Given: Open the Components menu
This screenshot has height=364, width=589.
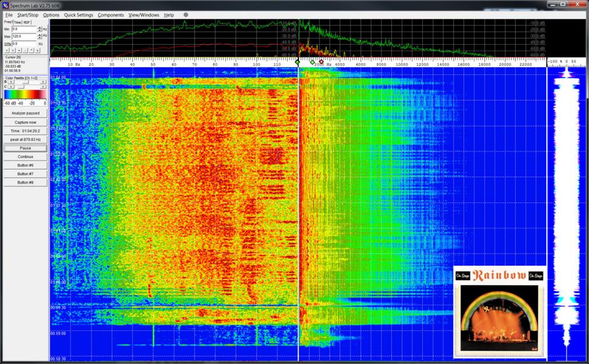Looking at the screenshot, I should pyautogui.click(x=111, y=15).
